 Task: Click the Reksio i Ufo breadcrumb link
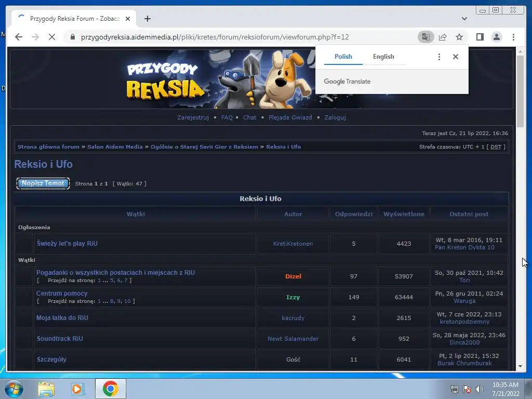click(x=283, y=147)
